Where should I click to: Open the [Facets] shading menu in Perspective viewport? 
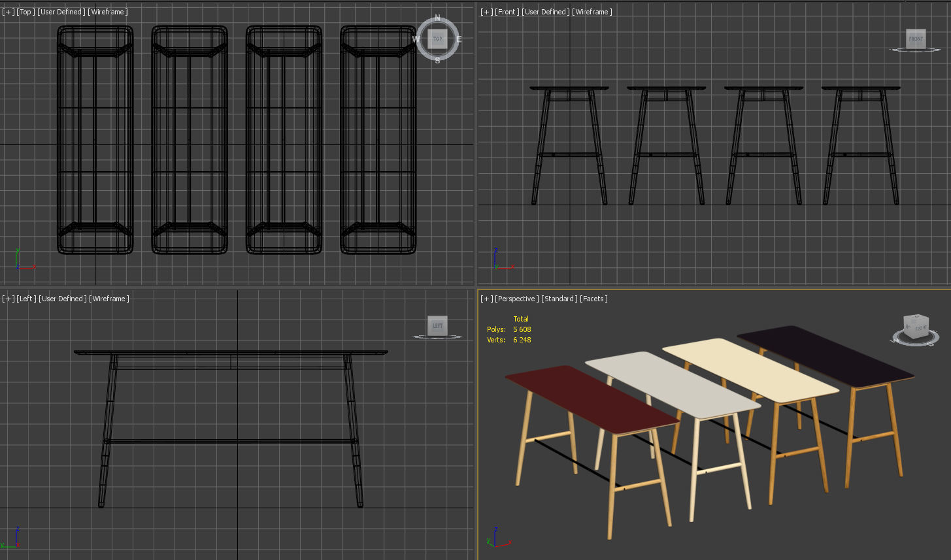click(594, 299)
